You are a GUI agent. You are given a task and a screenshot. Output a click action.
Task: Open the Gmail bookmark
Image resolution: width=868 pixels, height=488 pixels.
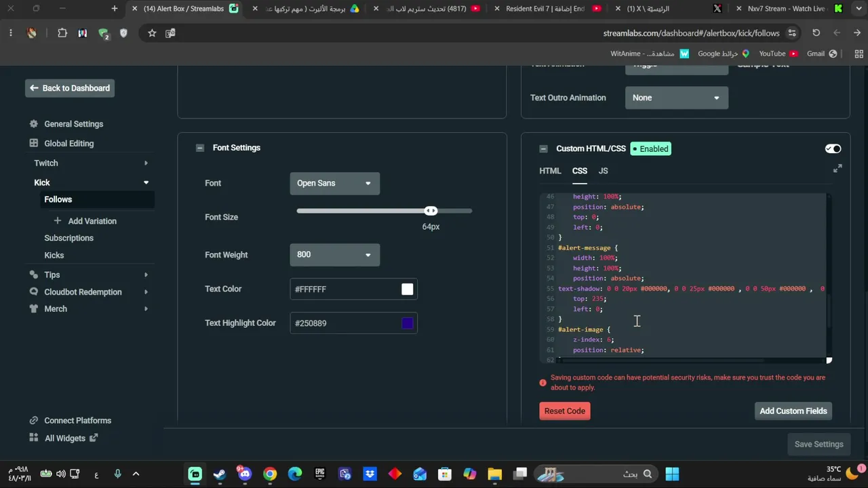pyautogui.click(x=822, y=54)
